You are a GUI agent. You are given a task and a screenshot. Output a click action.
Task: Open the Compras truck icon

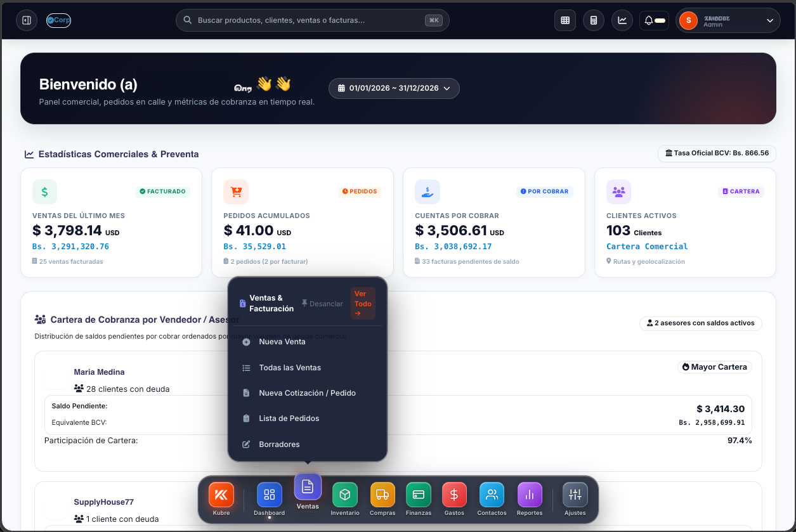click(x=382, y=495)
